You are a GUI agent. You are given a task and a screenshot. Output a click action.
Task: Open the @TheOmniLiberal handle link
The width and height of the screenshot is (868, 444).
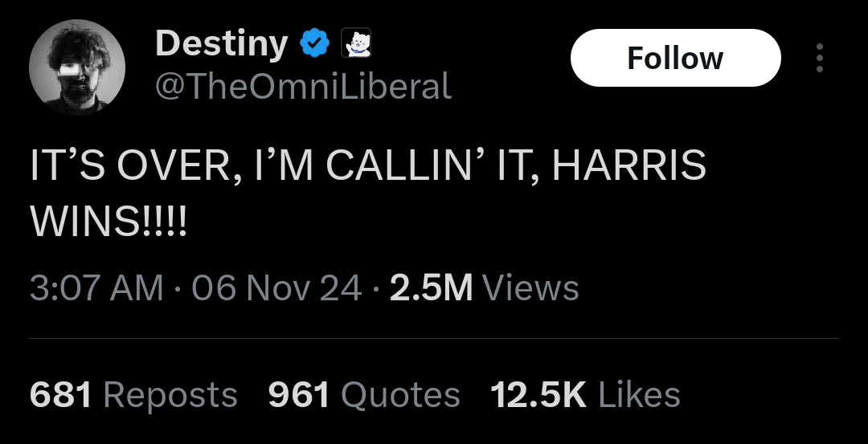click(302, 85)
